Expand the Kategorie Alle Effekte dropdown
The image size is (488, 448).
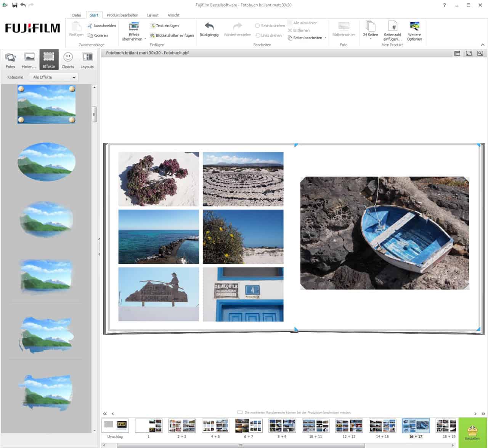click(x=53, y=77)
